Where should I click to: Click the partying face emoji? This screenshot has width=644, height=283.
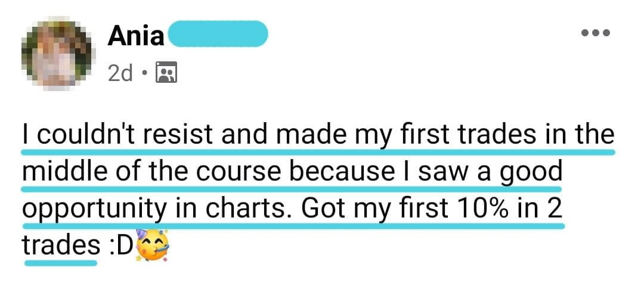point(151,245)
